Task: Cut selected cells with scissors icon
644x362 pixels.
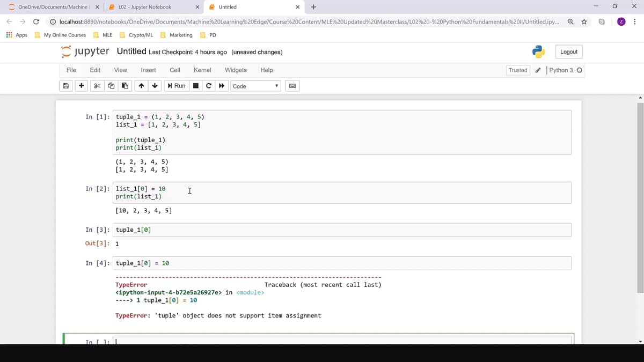Action: tap(97, 86)
